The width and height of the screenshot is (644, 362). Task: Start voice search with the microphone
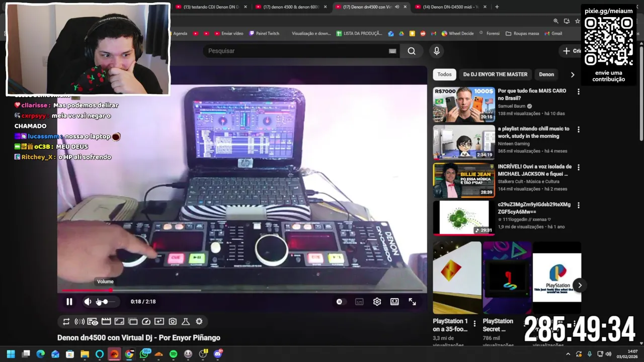437,51
